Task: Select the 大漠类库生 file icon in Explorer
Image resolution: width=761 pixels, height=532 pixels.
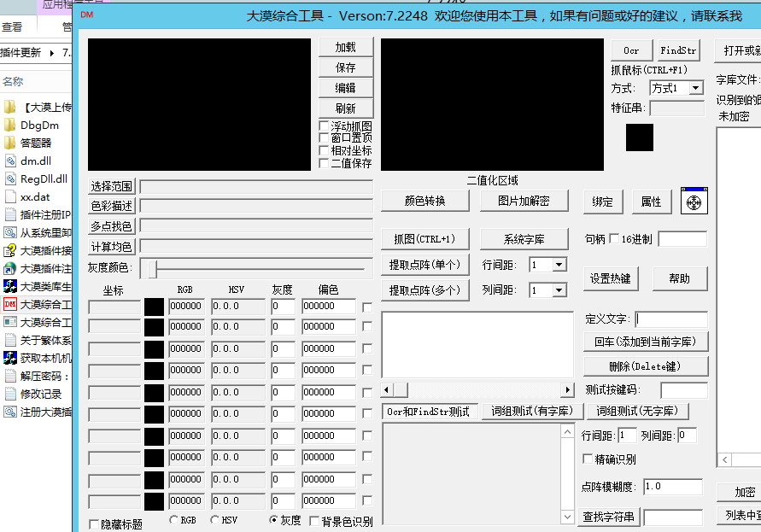Action: tap(9, 286)
